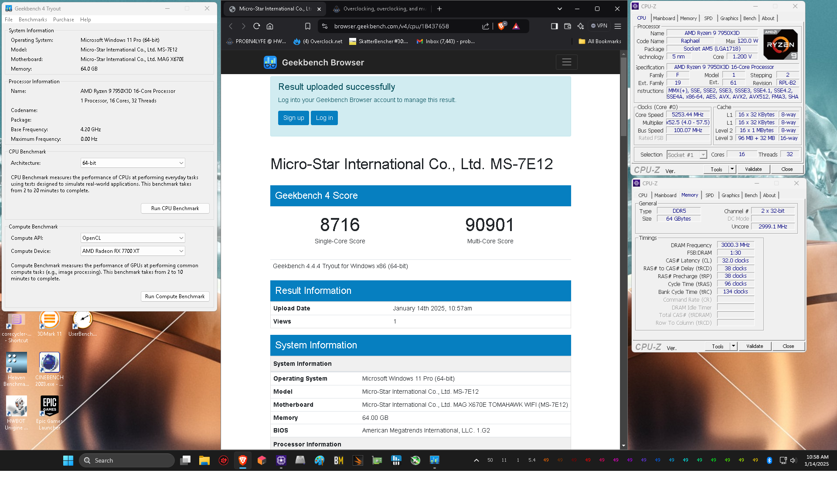The height and width of the screenshot is (504, 837).
Task: Close the Micro-Star International browser tab
Action: [319, 9]
